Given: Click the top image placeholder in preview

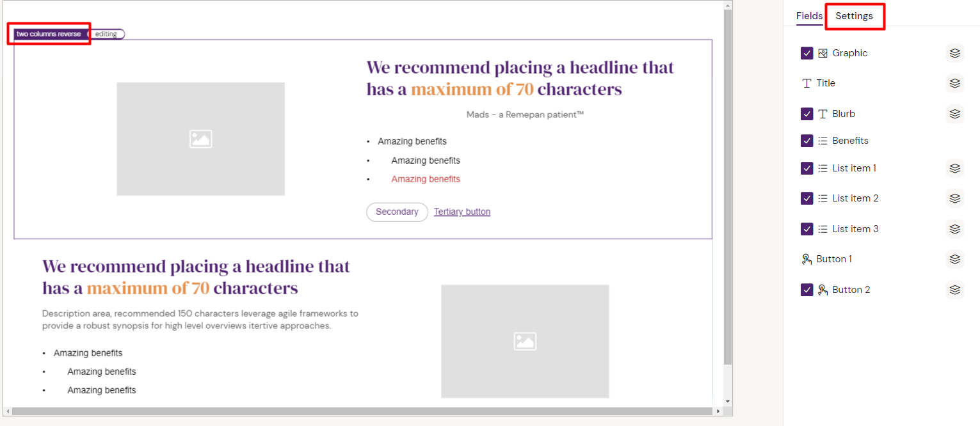Looking at the screenshot, I should click(200, 139).
